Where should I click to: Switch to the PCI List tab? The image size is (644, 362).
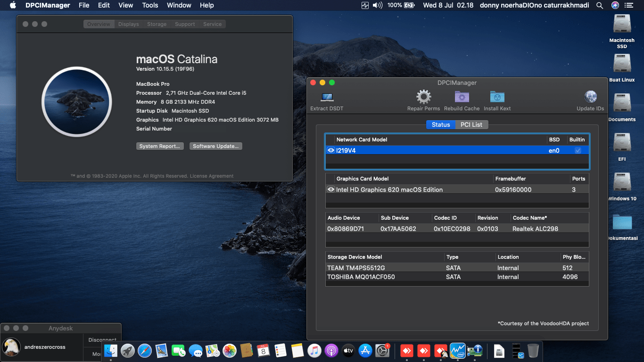[471, 124]
